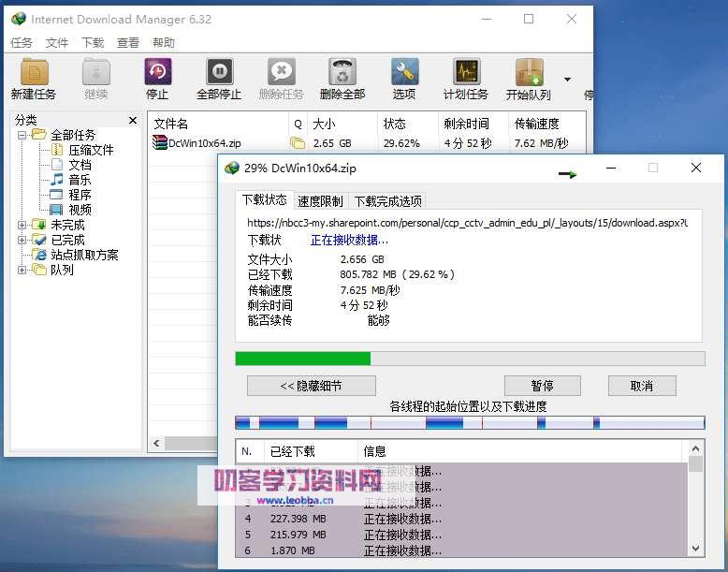Select the 已完成 folder icon
Viewport: 728px width, 572px height.
click(x=39, y=240)
